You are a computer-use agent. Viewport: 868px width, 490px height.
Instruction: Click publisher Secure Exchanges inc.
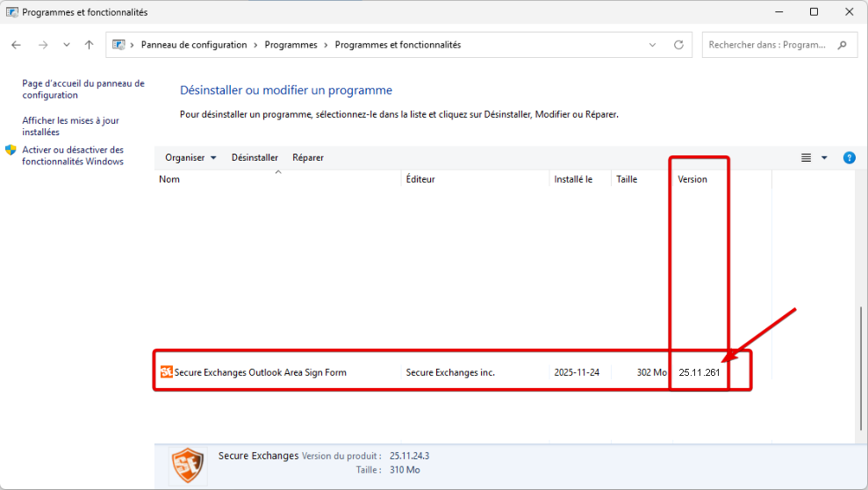(450, 372)
